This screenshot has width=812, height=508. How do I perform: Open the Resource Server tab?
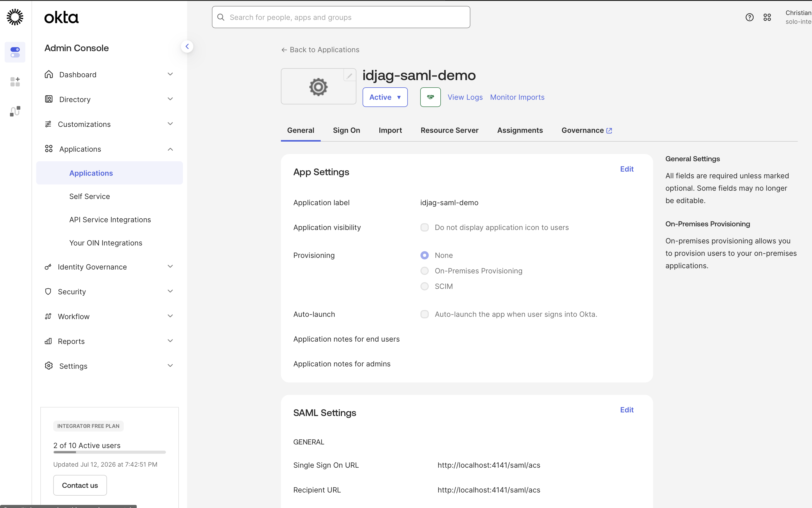click(449, 130)
